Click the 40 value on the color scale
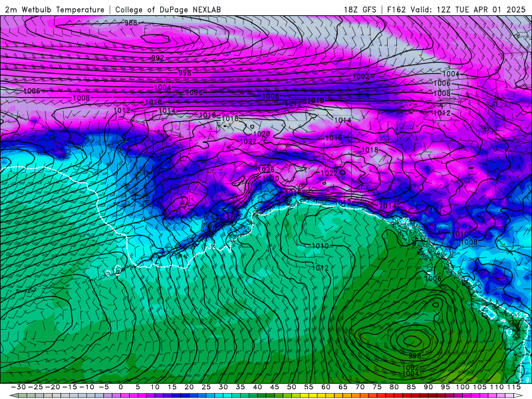The height and width of the screenshot is (399, 532). coord(257,387)
